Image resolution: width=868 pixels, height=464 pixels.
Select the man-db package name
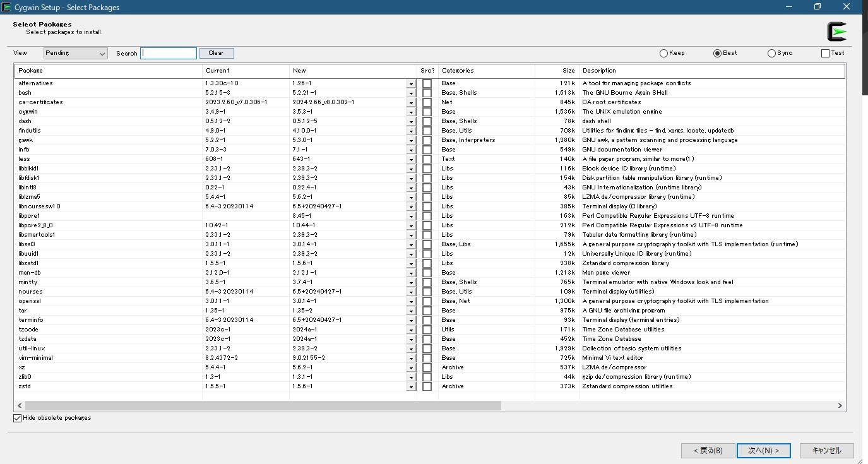click(x=30, y=273)
